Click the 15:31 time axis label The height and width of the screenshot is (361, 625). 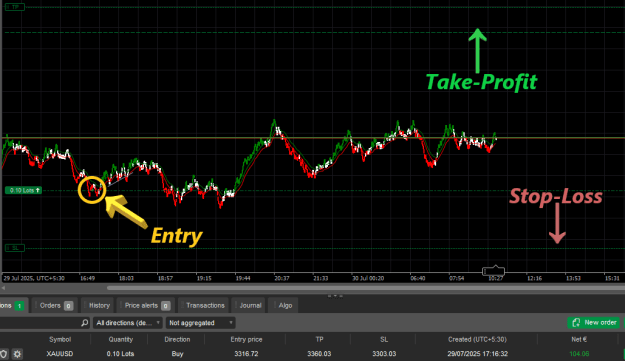click(x=612, y=278)
